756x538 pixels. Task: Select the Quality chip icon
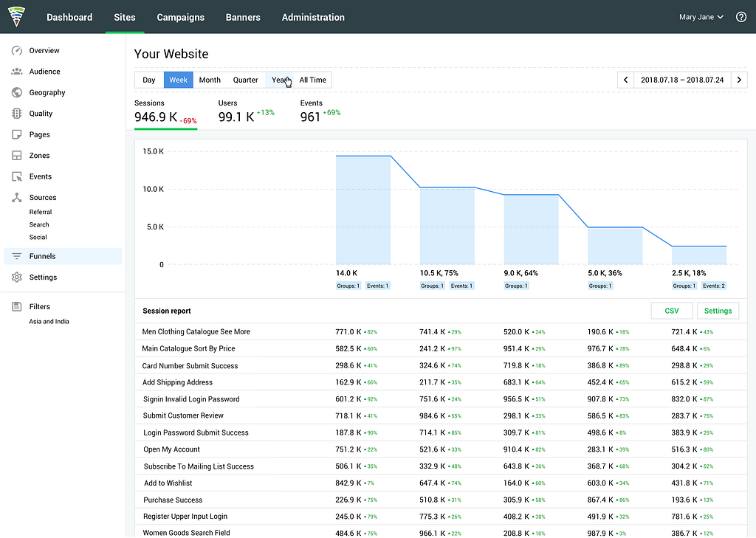[16, 114]
